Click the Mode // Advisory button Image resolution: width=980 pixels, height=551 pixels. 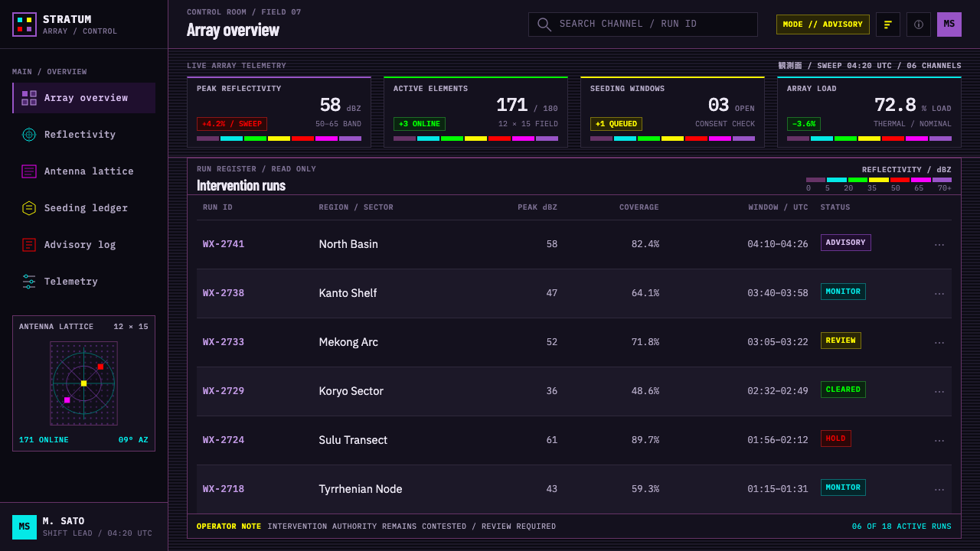(x=823, y=24)
